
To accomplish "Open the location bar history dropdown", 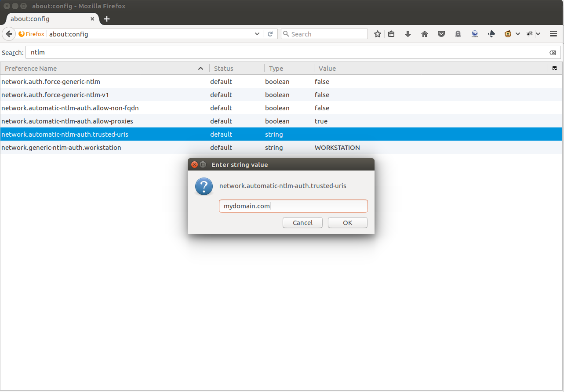I will tap(257, 33).
